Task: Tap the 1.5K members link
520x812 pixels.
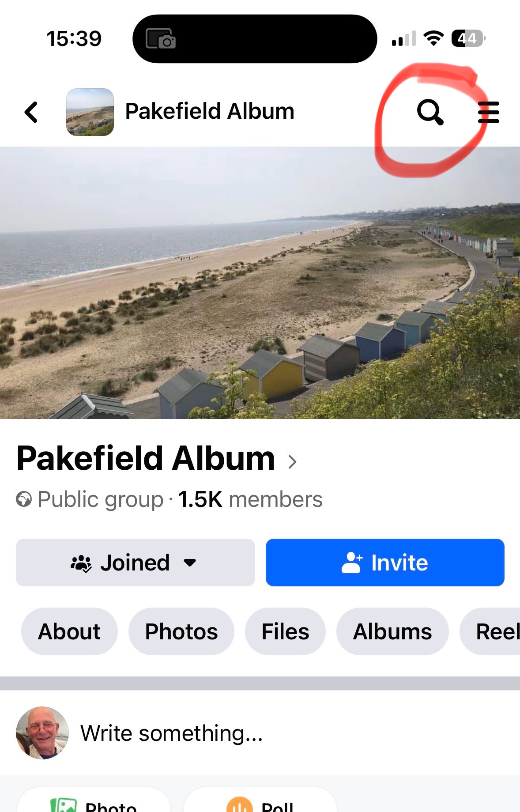Action: (x=250, y=500)
